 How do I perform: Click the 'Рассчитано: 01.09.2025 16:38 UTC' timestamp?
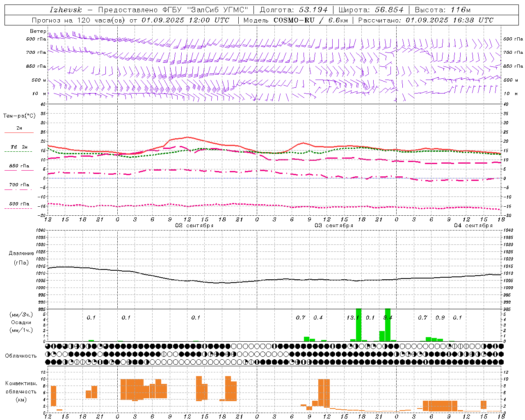click(x=426, y=20)
